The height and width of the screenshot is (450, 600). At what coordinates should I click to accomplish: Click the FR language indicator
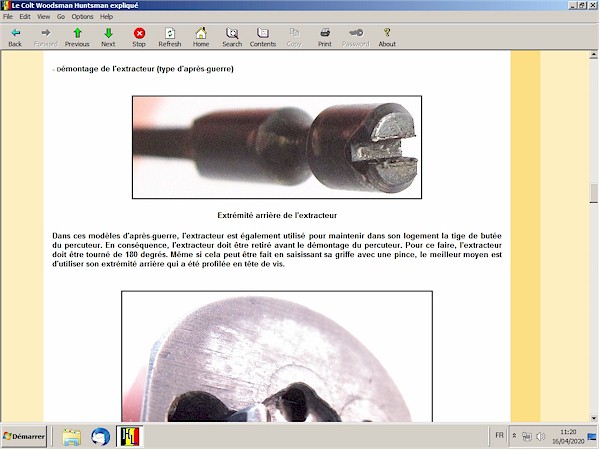pos(499,435)
